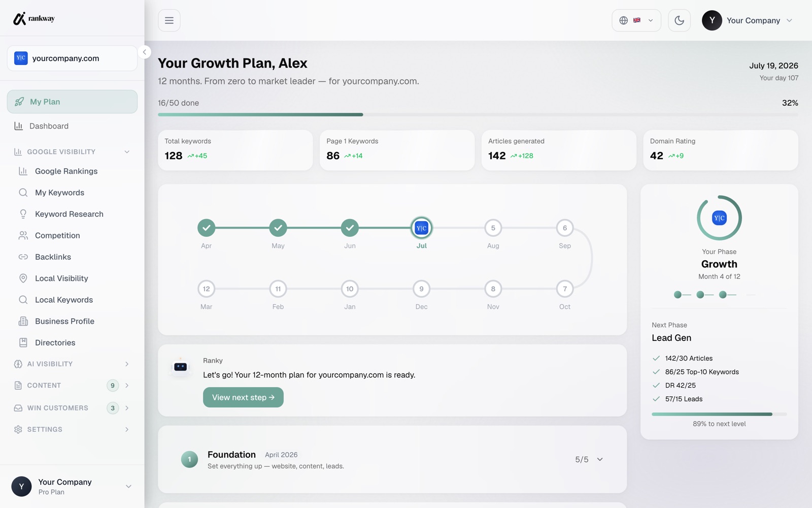Open My Plan in the sidebar
The width and height of the screenshot is (812, 508).
point(72,102)
